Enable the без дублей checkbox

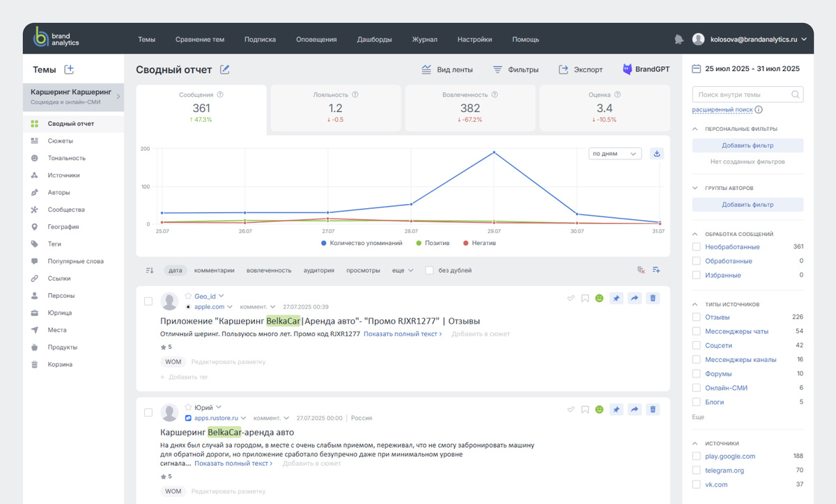pos(429,270)
